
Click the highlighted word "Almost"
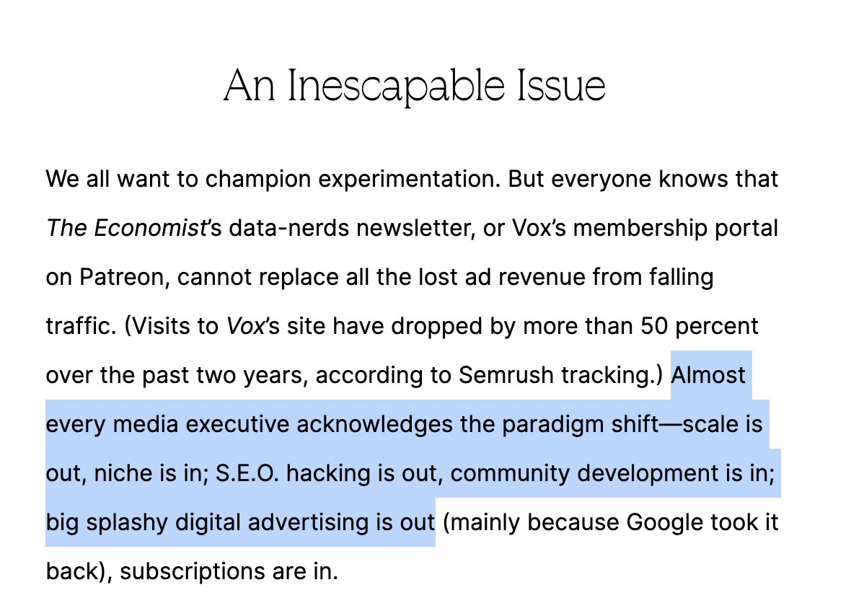(x=709, y=375)
